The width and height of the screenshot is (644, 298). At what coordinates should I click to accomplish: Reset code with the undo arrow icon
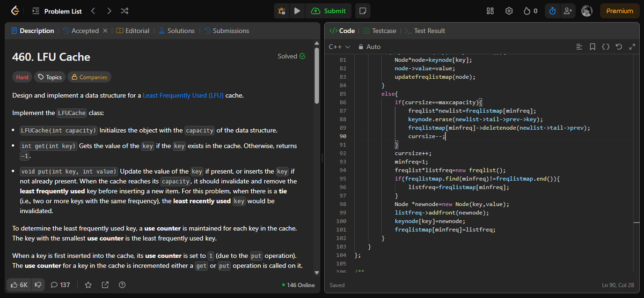(x=619, y=47)
